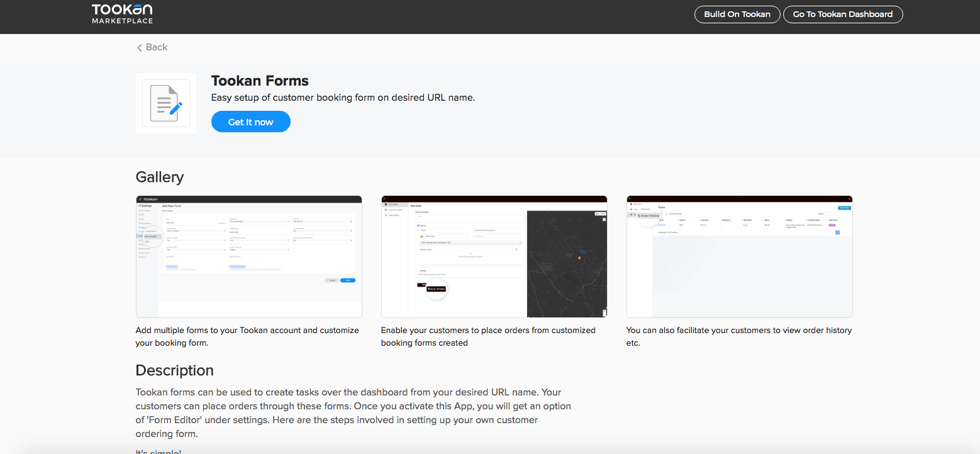Go back using the Back link

(152, 47)
